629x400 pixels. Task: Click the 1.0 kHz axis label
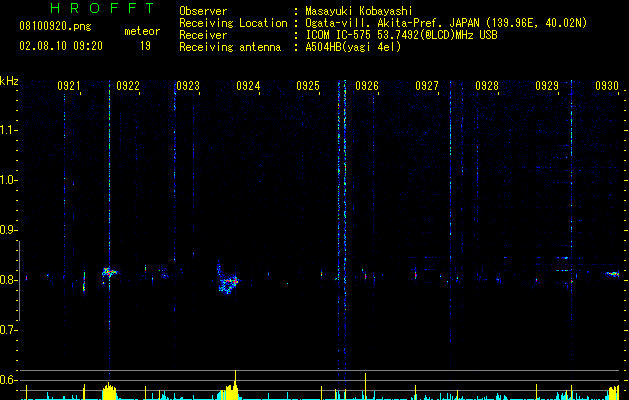point(8,180)
